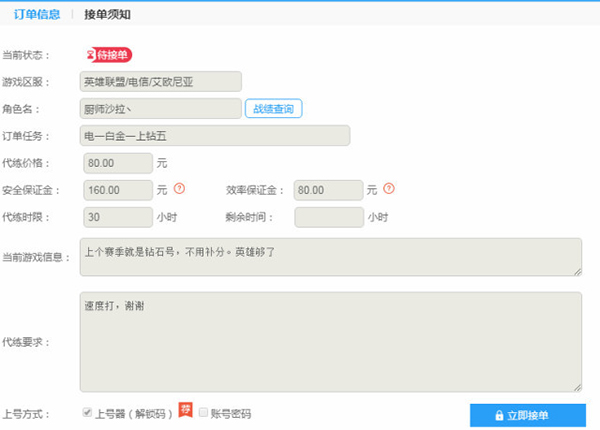The image size is (600, 430).
Task: Toggle the 上号器(解锁码) checkbox
Action: pyautogui.click(x=88, y=413)
